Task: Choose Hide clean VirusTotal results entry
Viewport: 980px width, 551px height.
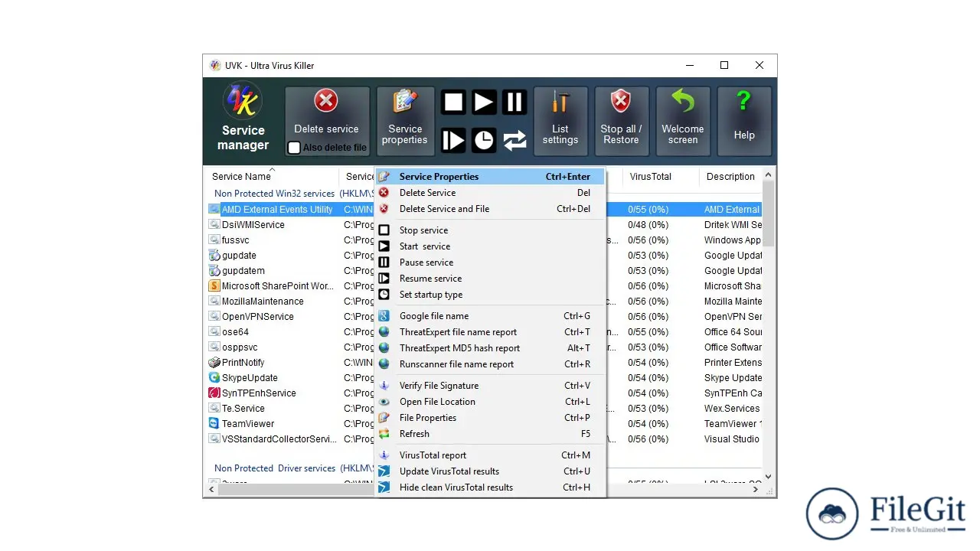Action: [x=490, y=487]
